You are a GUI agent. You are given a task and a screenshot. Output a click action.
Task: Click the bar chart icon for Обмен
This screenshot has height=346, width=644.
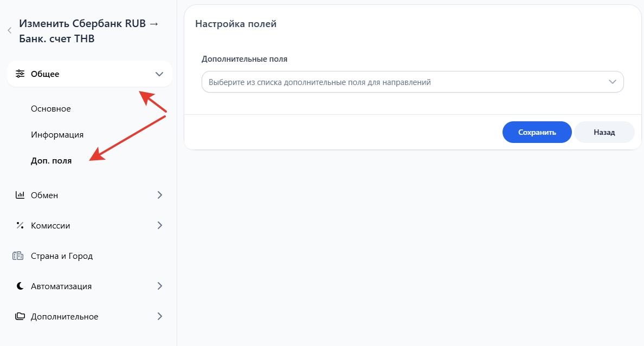20,195
